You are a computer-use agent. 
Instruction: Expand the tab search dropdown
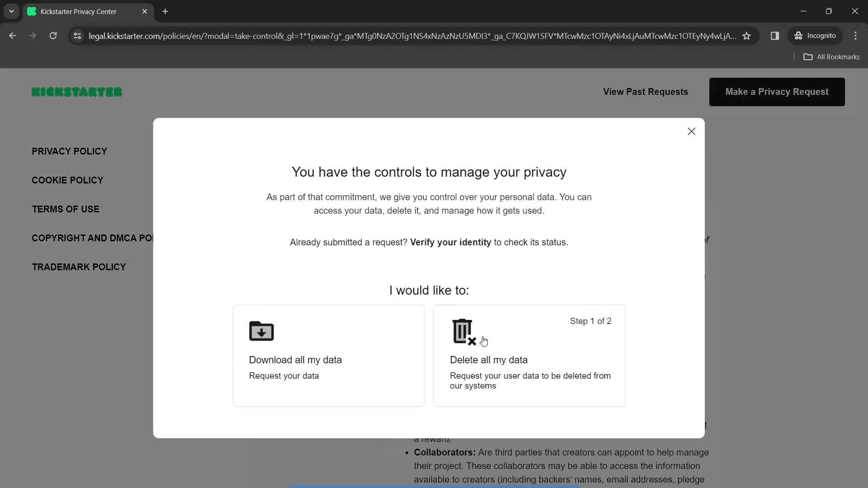[x=11, y=11]
